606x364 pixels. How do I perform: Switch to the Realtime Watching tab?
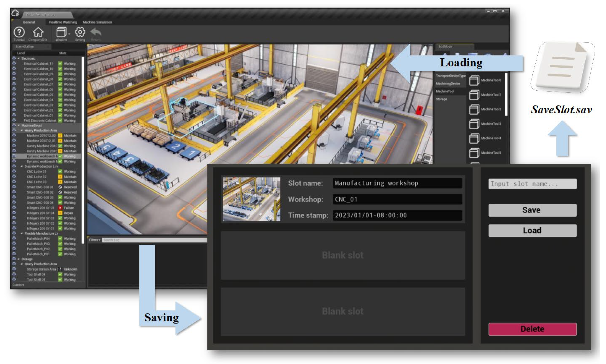pyautogui.click(x=63, y=22)
